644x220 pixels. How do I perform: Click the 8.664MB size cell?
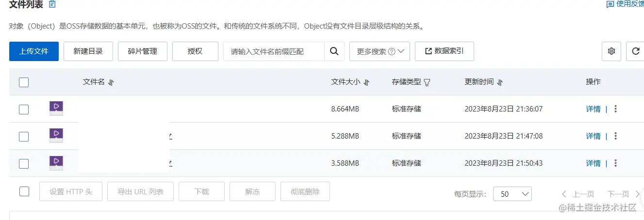pos(345,109)
